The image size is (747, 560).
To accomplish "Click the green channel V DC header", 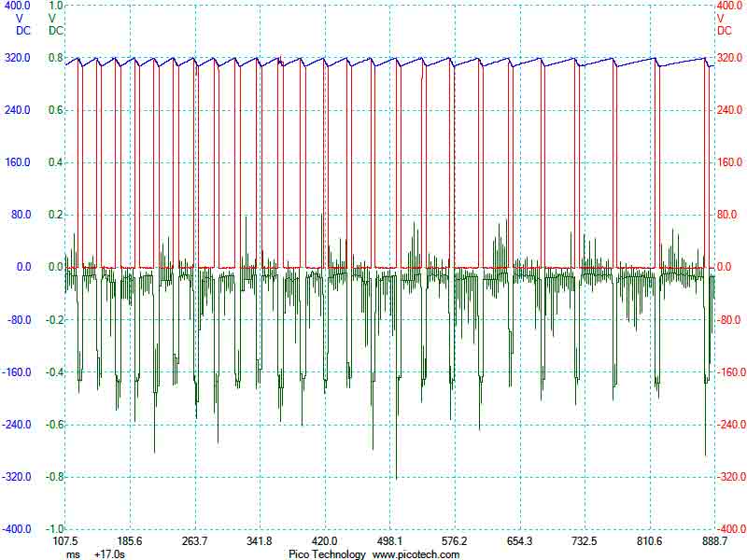I will (x=55, y=23).
